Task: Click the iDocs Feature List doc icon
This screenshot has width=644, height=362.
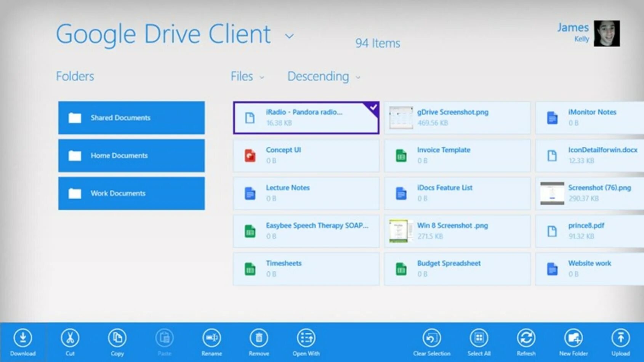Action: pos(401,193)
